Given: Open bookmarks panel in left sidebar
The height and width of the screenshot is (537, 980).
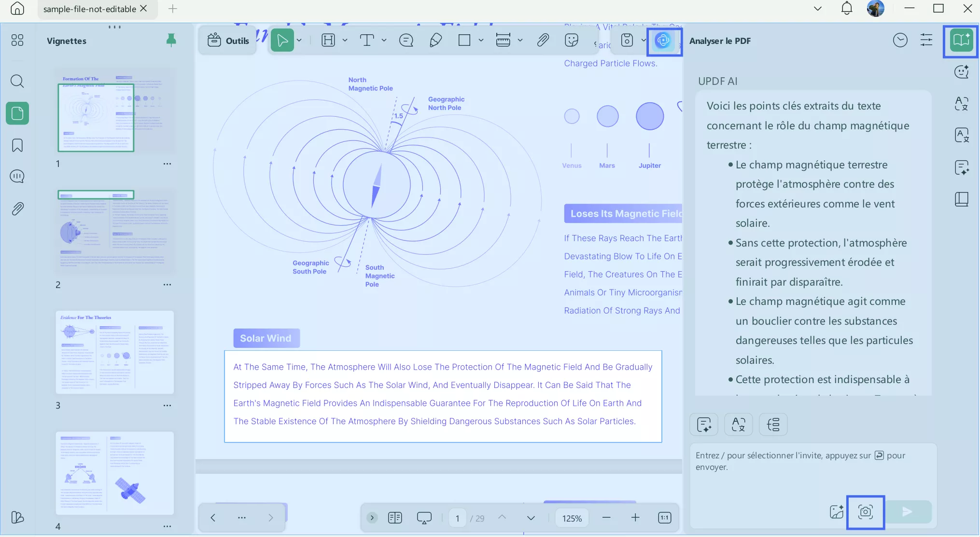Looking at the screenshot, I should pos(17,145).
